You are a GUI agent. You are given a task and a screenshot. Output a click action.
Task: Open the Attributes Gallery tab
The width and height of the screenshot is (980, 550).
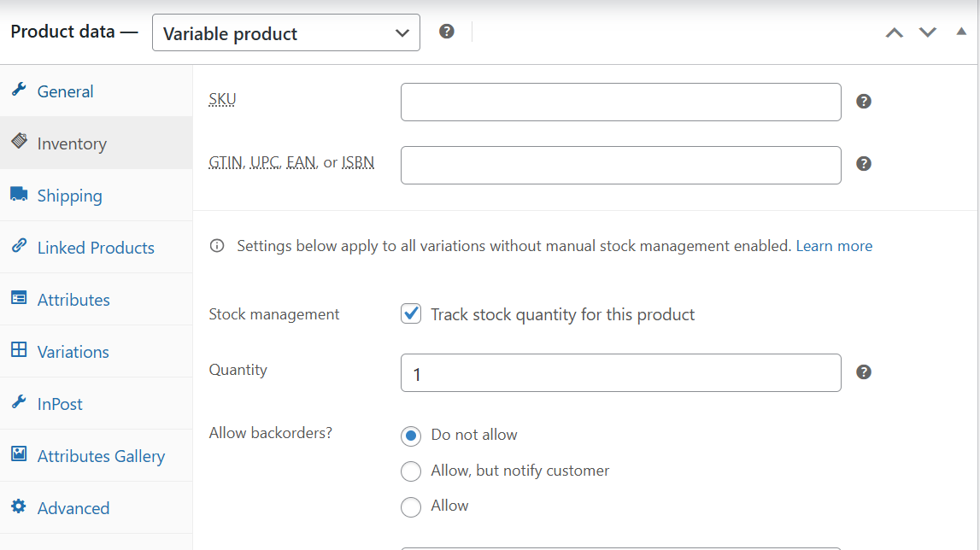click(97, 455)
